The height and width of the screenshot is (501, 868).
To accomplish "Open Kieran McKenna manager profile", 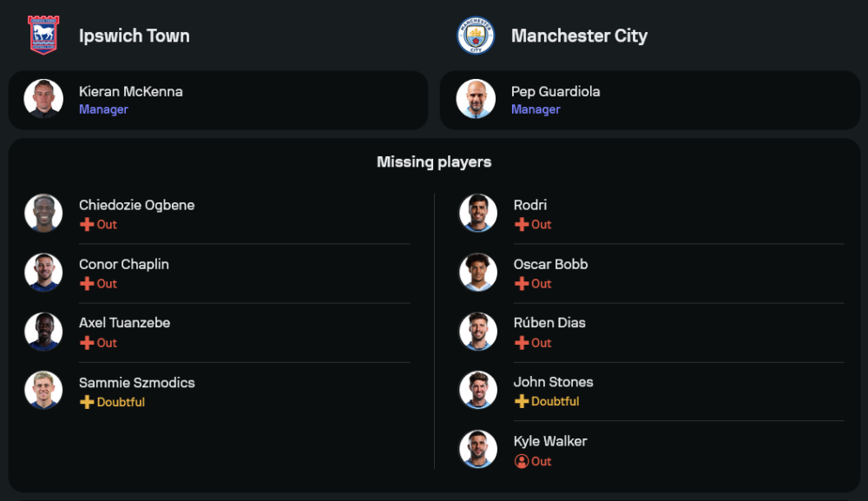I will 131,92.
